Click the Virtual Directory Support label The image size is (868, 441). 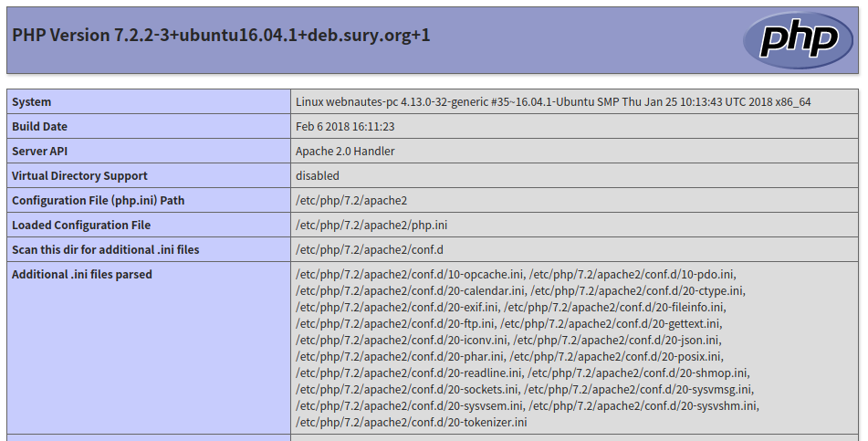(79, 175)
